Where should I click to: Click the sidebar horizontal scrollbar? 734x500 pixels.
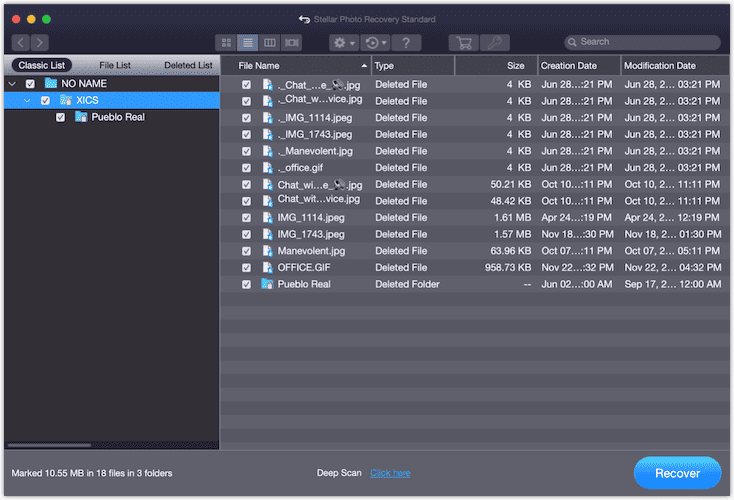pos(48,445)
